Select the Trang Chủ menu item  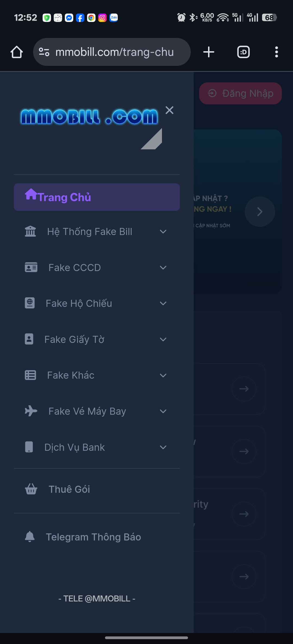point(97,197)
